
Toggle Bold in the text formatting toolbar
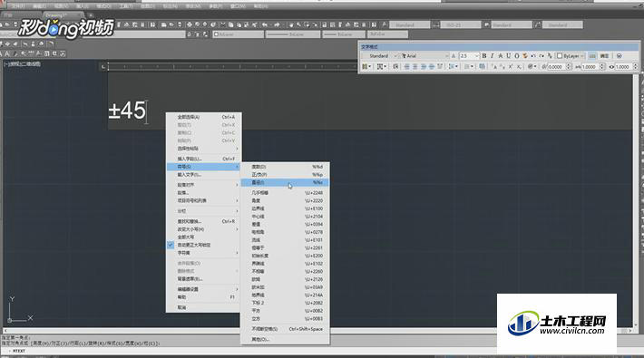pos(484,56)
